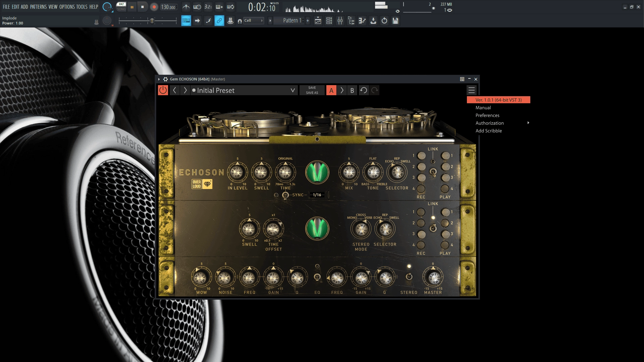Click the stamp icon in toolbar
This screenshot has height=362, width=644.
[x=230, y=21]
